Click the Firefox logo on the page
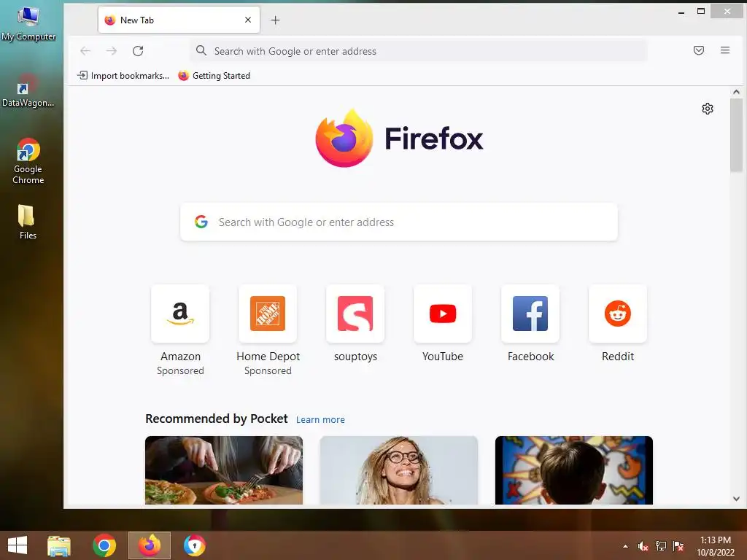Viewport: 747px width, 560px height. click(x=399, y=138)
